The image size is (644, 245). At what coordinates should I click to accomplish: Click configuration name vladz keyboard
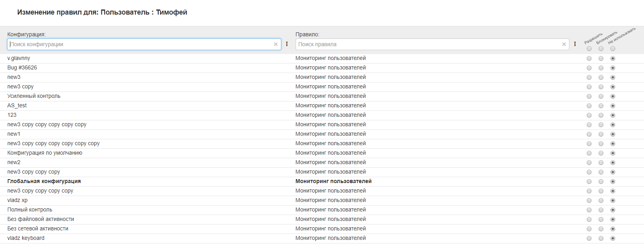(x=26, y=238)
